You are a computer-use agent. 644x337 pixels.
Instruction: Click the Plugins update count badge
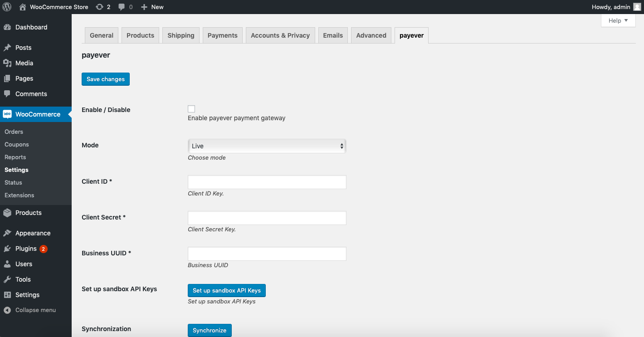click(44, 249)
